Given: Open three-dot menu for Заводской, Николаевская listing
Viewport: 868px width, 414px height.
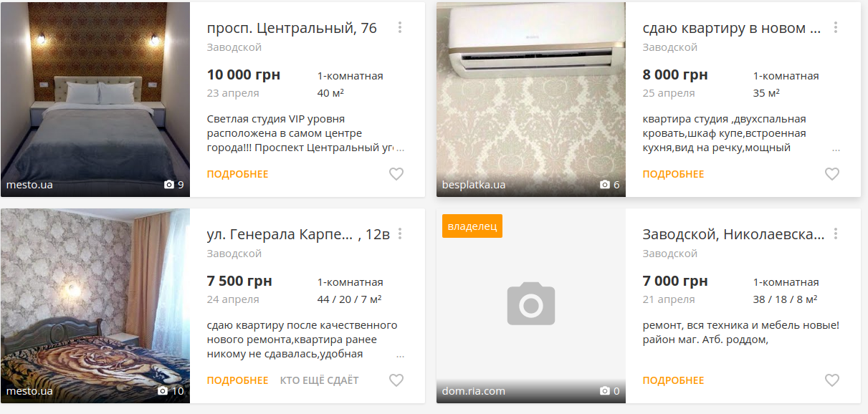Looking at the screenshot, I should (836, 234).
